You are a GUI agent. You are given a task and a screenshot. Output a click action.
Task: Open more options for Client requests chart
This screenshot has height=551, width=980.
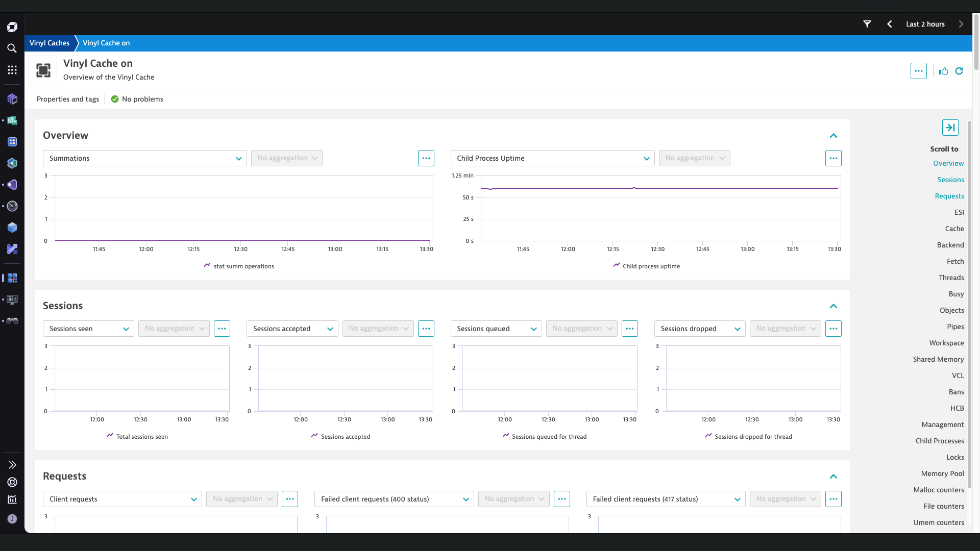tap(290, 499)
